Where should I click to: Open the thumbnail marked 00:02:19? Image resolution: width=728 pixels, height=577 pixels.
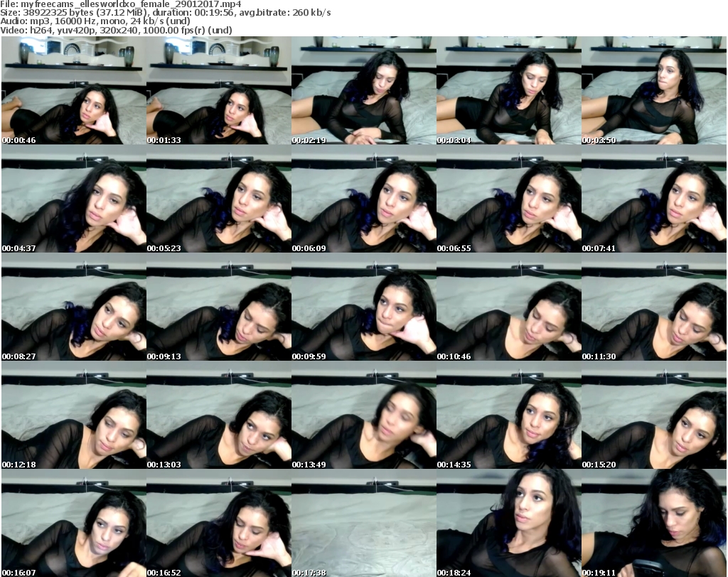pyautogui.click(x=363, y=90)
